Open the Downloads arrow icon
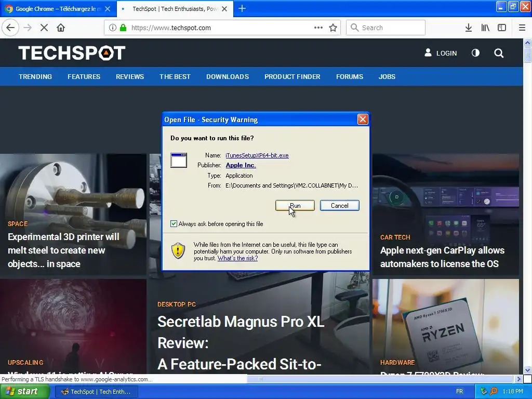532x399 pixels. pos(469,28)
